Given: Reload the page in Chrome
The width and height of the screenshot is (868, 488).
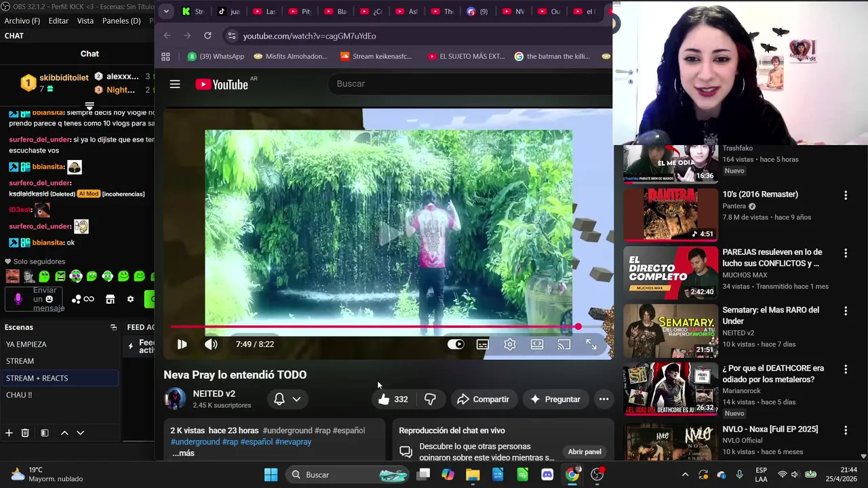Looking at the screenshot, I should pyautogui.click(x=208, y=36).
